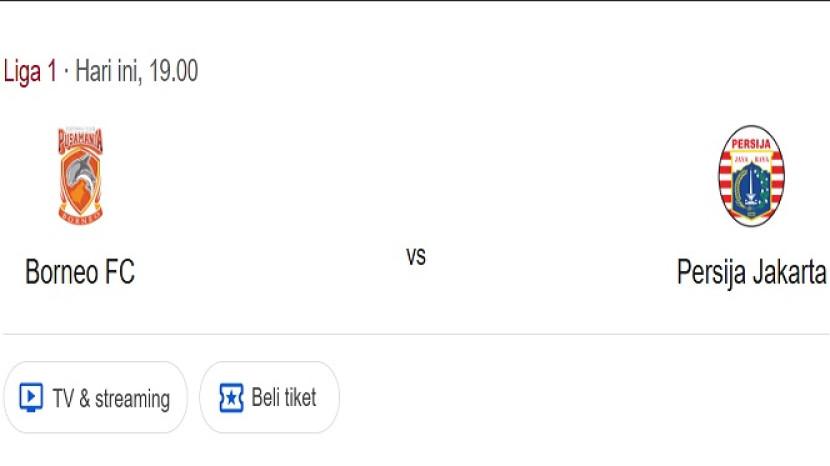Click the dolphin on Borneo's crest

(80, 175)
